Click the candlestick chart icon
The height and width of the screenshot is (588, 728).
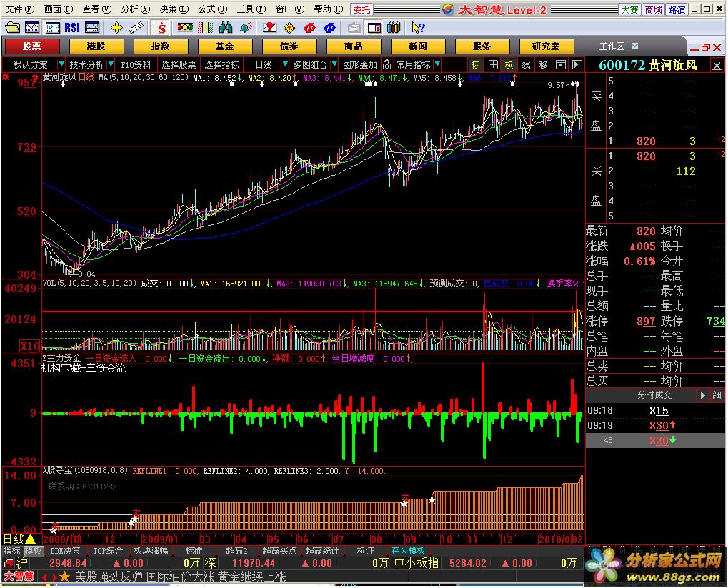pos(52,28)
